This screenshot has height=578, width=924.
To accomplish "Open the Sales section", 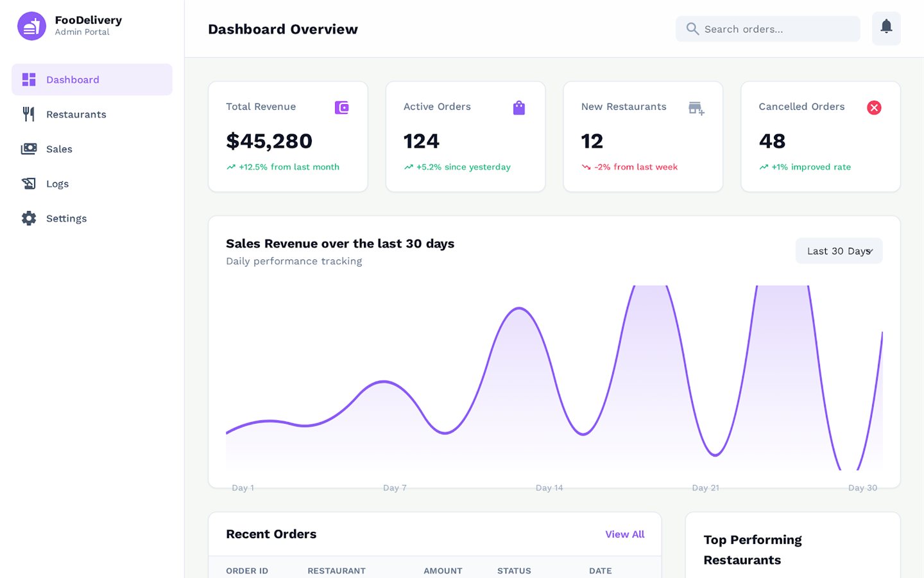I will [x=92, y=149].
